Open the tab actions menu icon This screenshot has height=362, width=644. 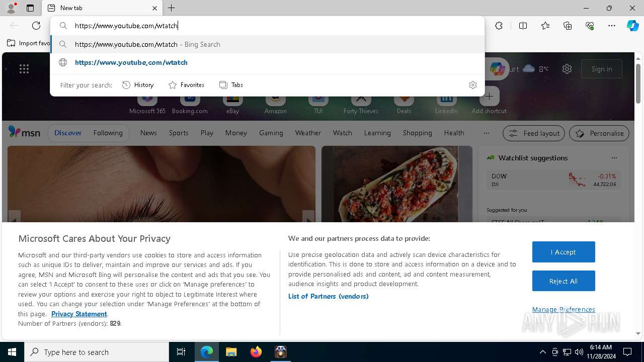30,8
